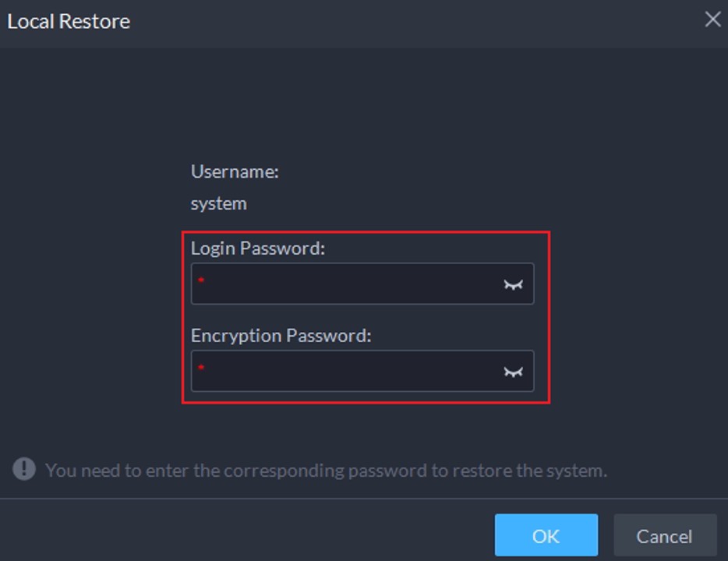Select the username value system

coord(219,203)
